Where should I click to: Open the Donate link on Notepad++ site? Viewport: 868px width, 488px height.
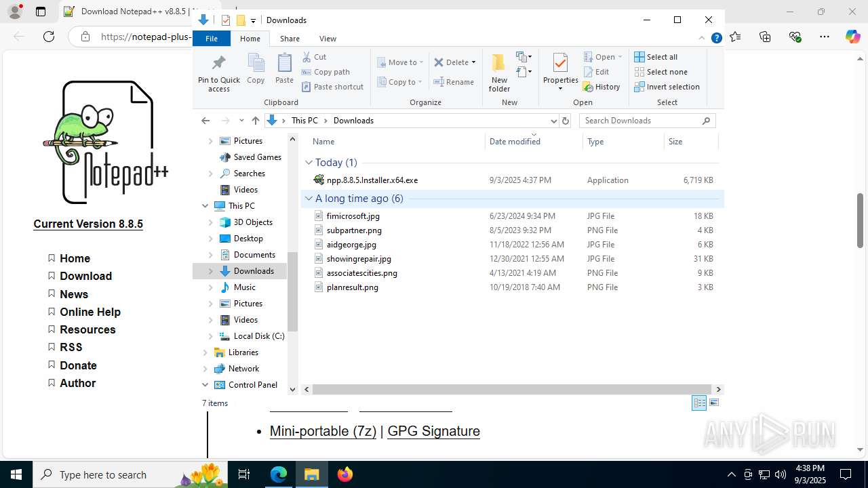pos(78,365)
